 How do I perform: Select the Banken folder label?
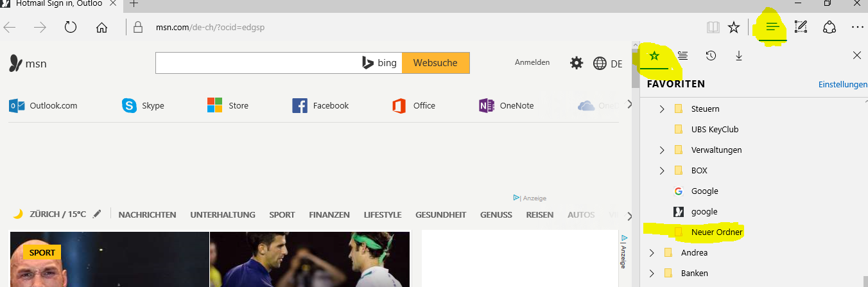[695, 274]
